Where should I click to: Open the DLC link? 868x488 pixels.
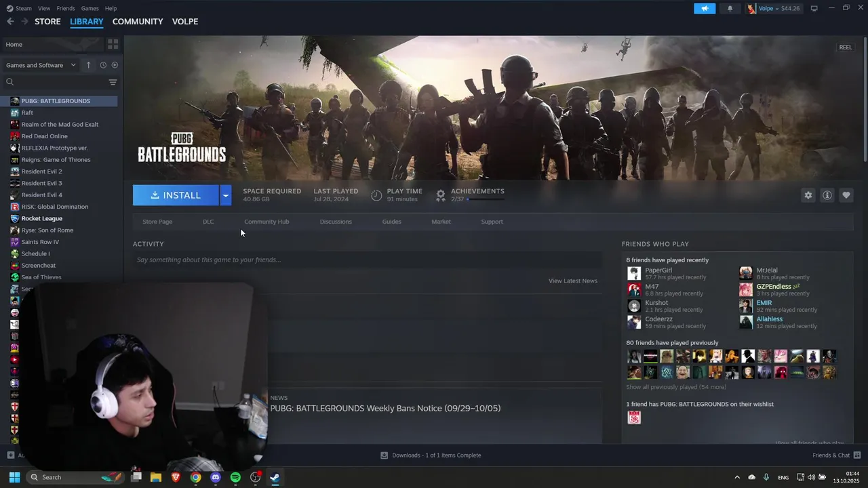pyautogui.click(x=208, y=222)
